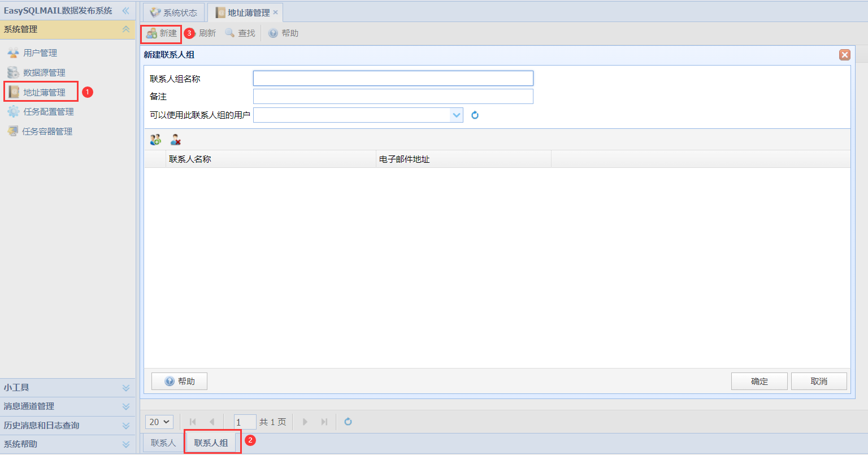This screenshot has width=868, height=455.
Task: Click the remove contact icon in the dialog
Action: pos(176,140)
